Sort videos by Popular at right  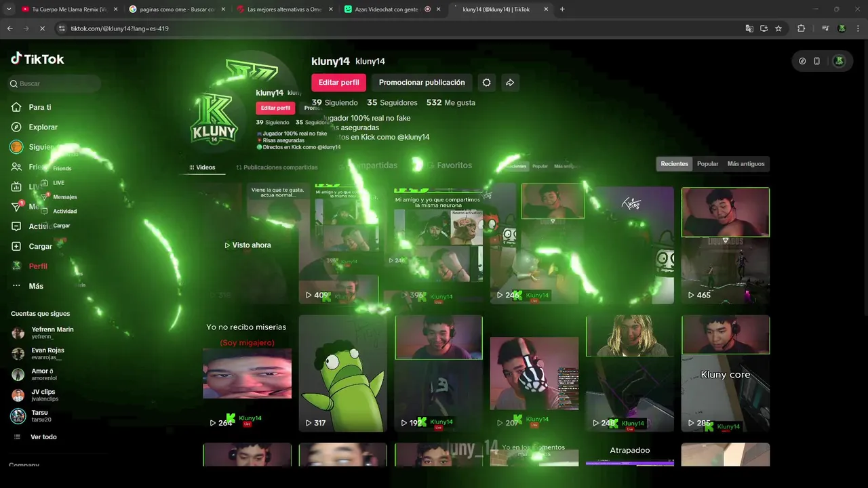707,164
